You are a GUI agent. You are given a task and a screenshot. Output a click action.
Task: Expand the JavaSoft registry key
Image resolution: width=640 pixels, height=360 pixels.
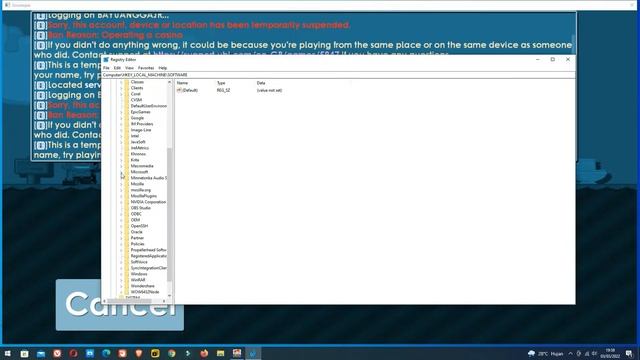pyautogui.click(x=121, y=142)
